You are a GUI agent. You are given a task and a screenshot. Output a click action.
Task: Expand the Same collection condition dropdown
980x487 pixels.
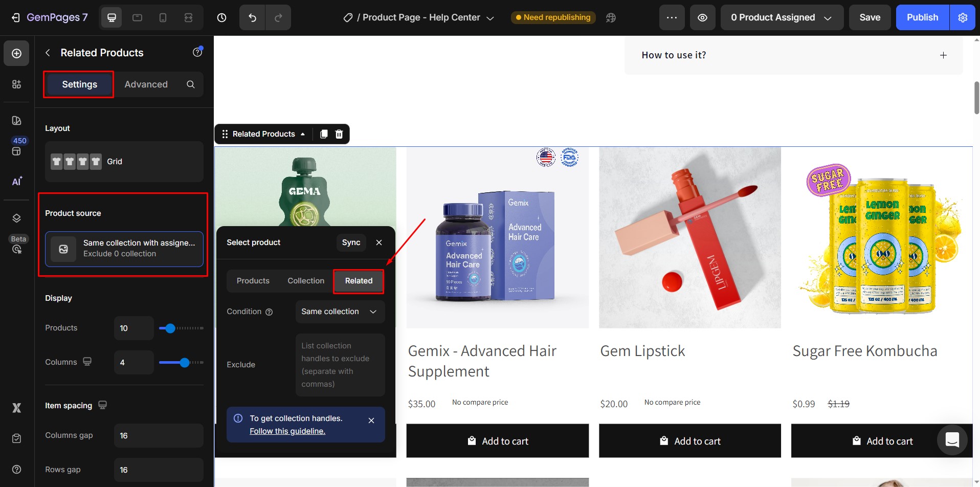click(x=339, y=312)
